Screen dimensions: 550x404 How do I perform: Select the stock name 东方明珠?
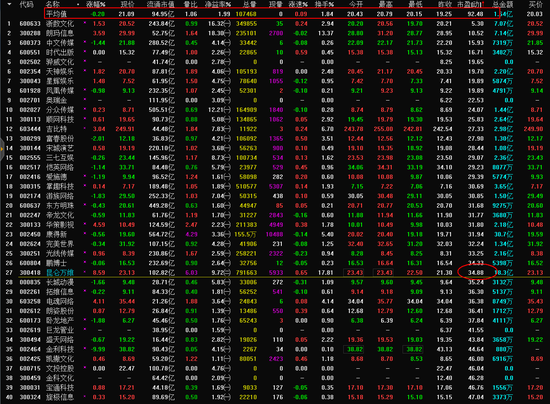tap(60, 206)
